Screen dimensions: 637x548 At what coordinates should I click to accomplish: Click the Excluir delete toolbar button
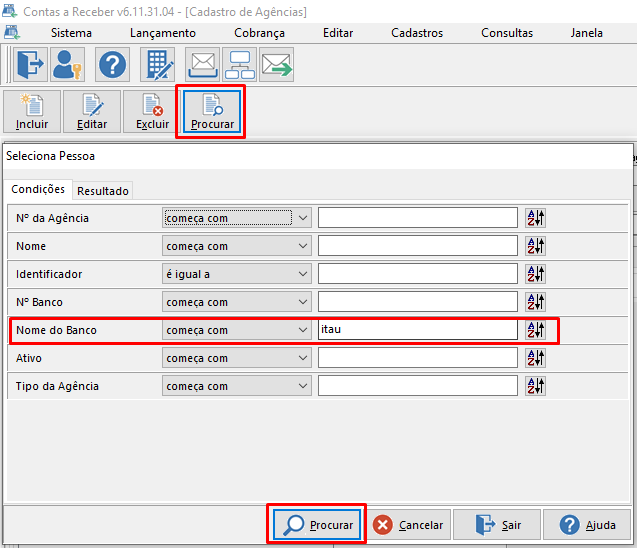(152, 112)
